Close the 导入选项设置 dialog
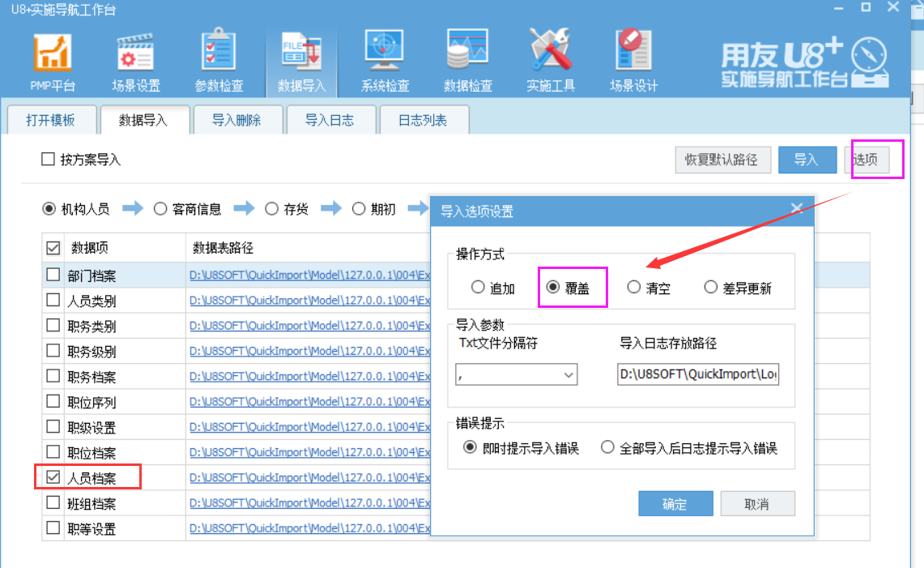This screenshot has width=924, height=568. (x=797, y=208)
